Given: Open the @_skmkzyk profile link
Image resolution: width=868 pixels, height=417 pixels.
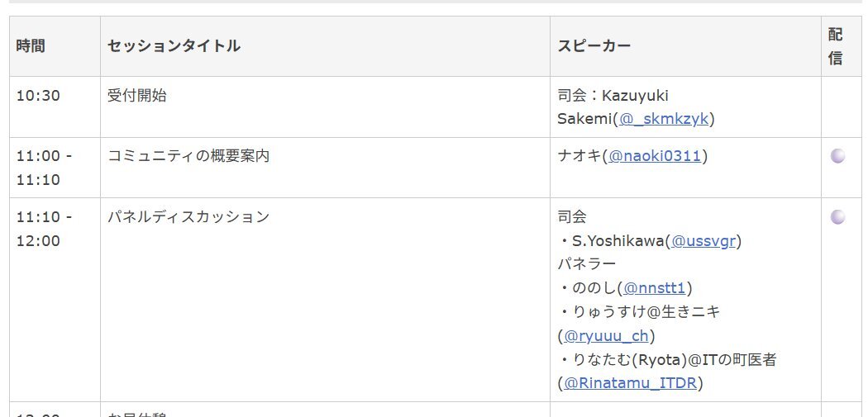Looking at the screenshot, I should pos(664,119).
